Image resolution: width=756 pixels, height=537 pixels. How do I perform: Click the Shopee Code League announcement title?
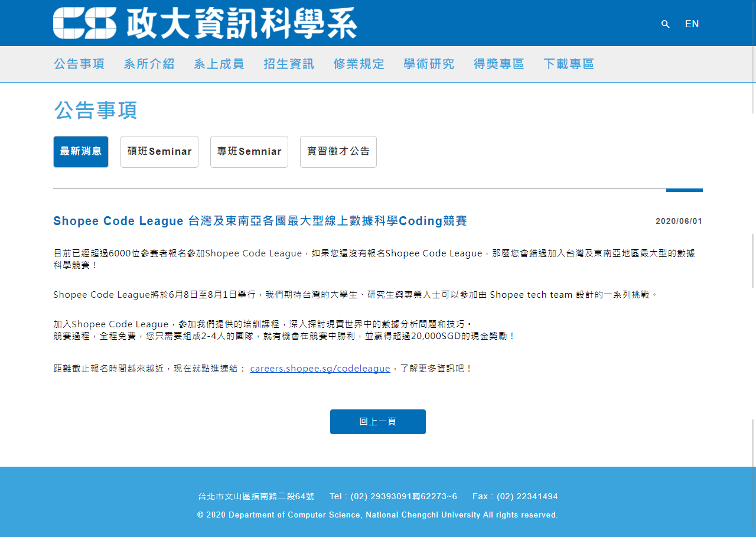(260, 221)
